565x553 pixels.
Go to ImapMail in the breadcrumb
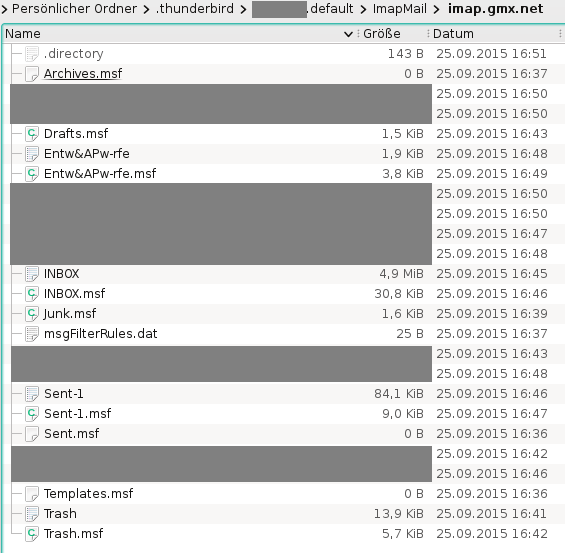coord(400,9)
